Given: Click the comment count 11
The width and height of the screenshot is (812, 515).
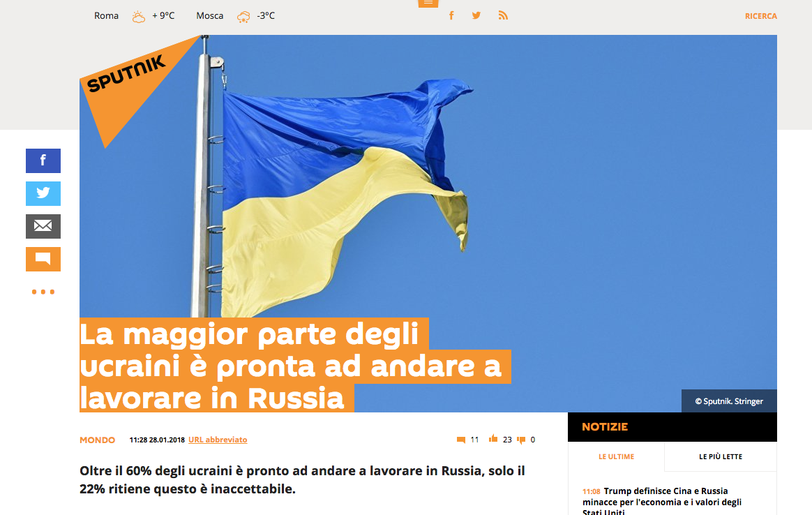Looking at the screenshot, I should click(x=474, y=440).
